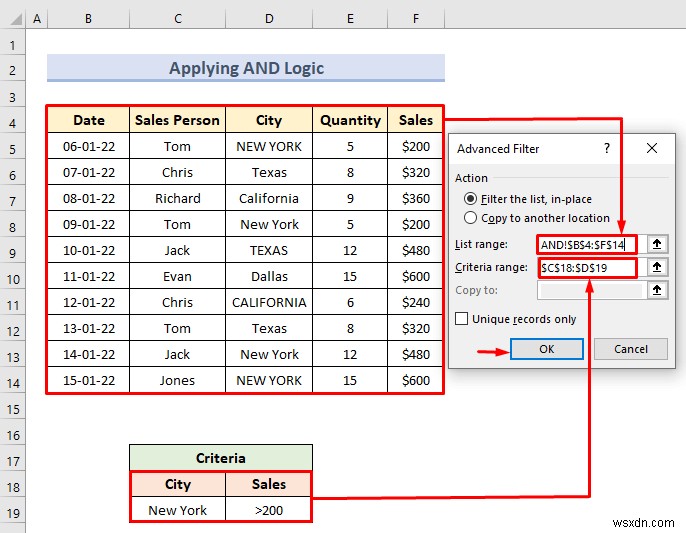Confirm filter with OK button
This screenshot has width=686, height=533.
click(x=546, y=349)
